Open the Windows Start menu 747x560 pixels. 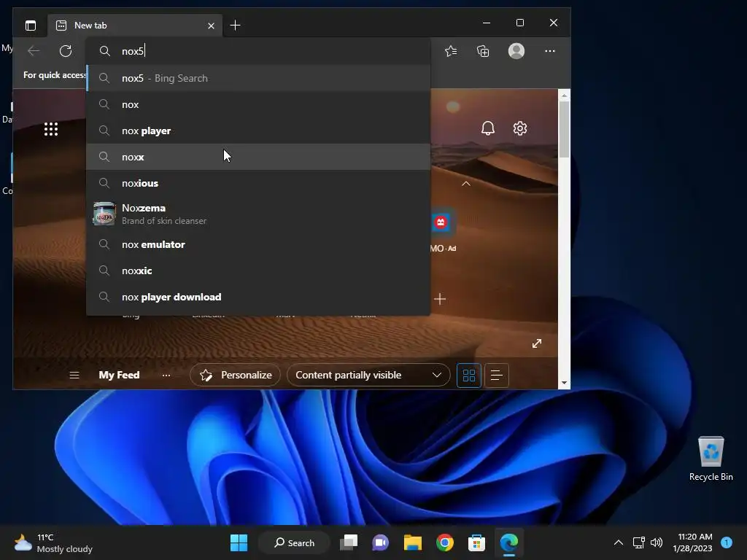(x=239, y=542)
